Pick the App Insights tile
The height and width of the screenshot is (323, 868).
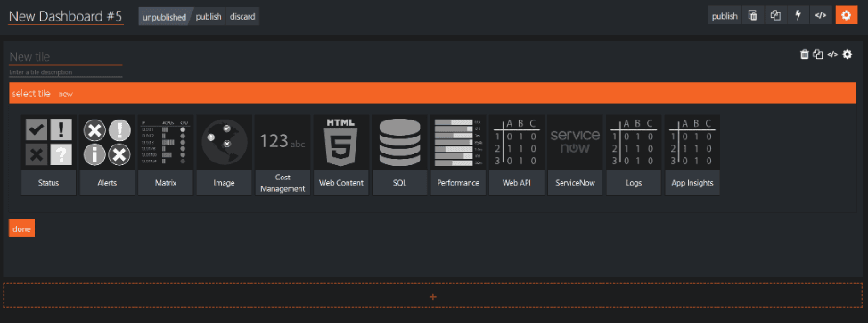point(692,154)
